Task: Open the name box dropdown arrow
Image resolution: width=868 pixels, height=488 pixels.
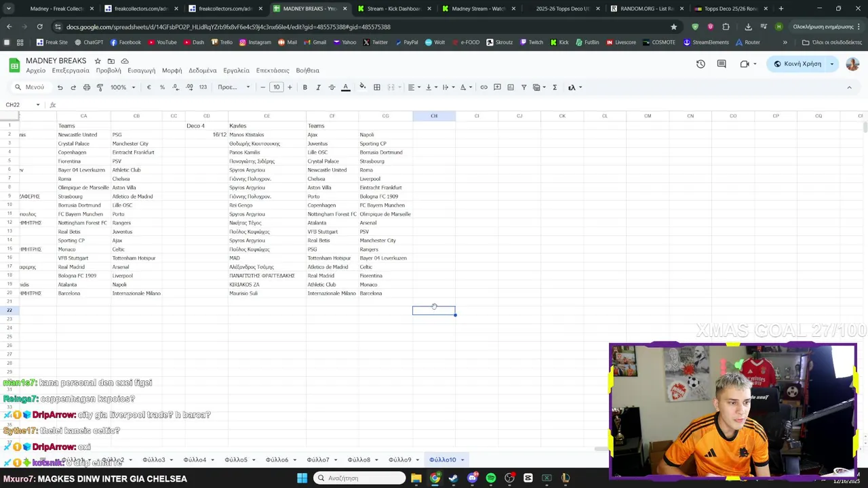Action: (38, 105)
